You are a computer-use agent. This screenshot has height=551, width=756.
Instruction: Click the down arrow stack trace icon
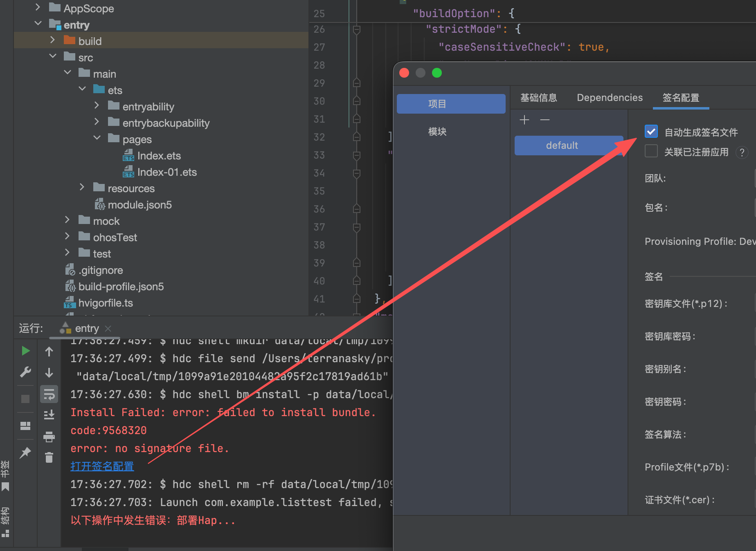49,373
